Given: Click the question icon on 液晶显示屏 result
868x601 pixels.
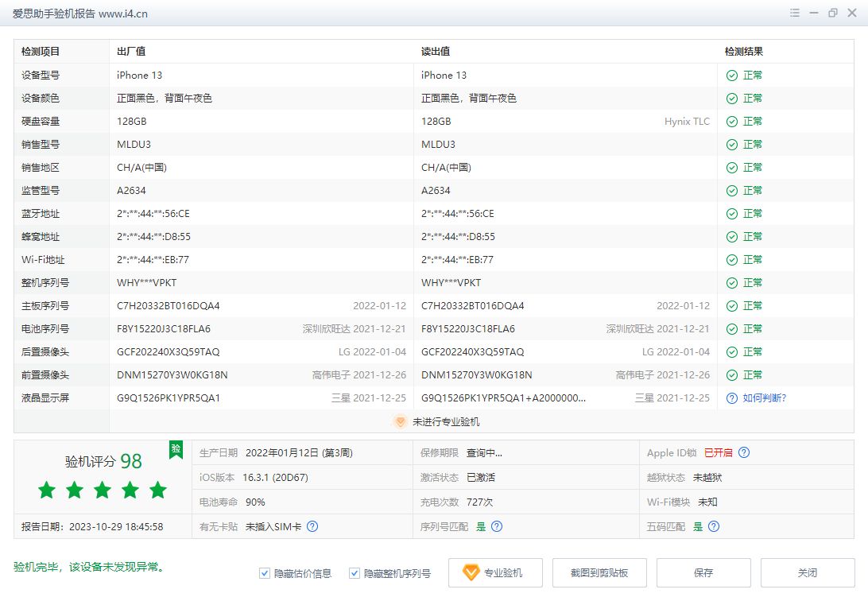Looking at the screenshot, I should [x=730, y=397].
